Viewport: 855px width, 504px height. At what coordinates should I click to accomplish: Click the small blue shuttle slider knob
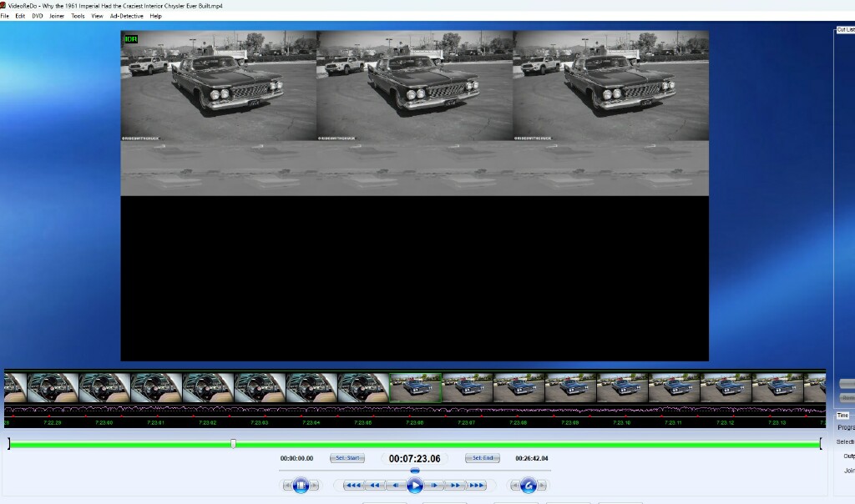415,471
